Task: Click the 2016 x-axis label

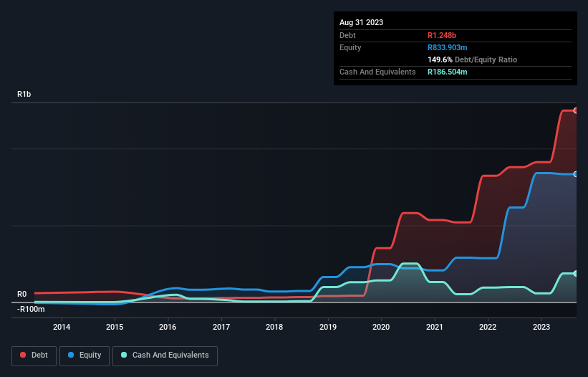Action: (168, 327)
